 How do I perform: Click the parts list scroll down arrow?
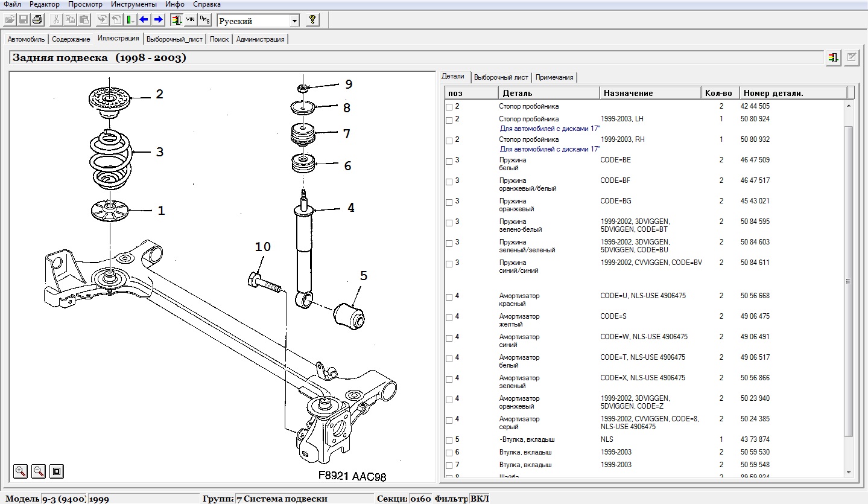(849, 472)
